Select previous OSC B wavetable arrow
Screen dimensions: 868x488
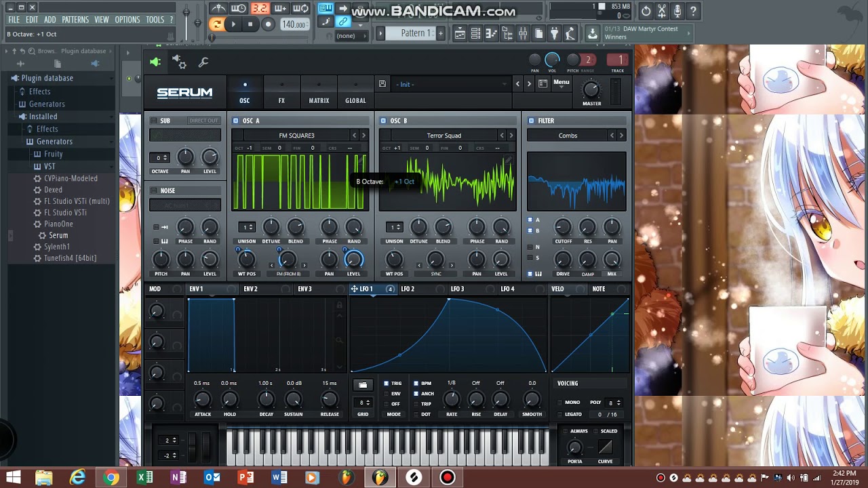pyautogui.click(x=502, y=136)
